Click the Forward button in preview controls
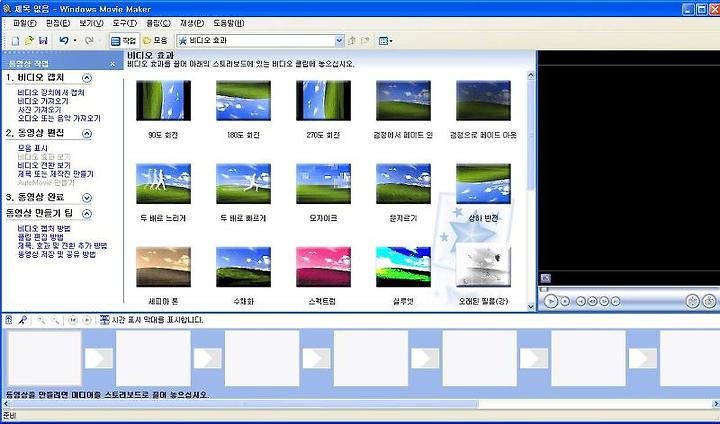Screen dimensions: 720x424 (x=616, y=301)
